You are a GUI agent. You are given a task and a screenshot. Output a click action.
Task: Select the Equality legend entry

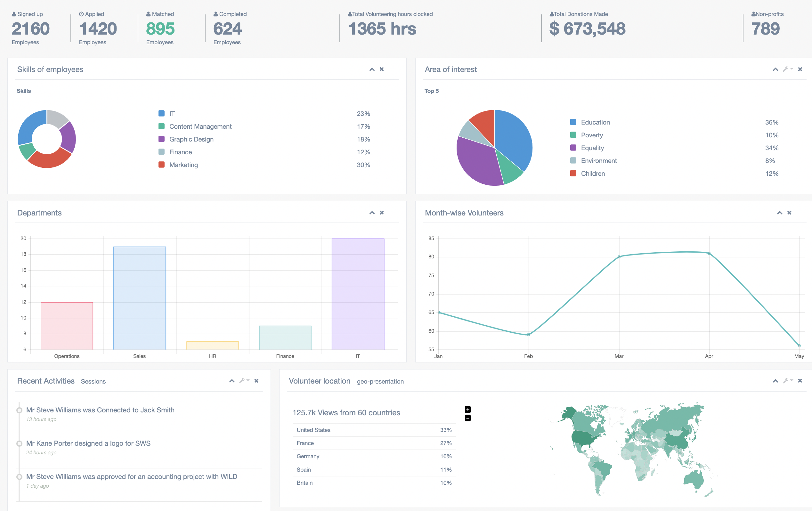[592, 148]
